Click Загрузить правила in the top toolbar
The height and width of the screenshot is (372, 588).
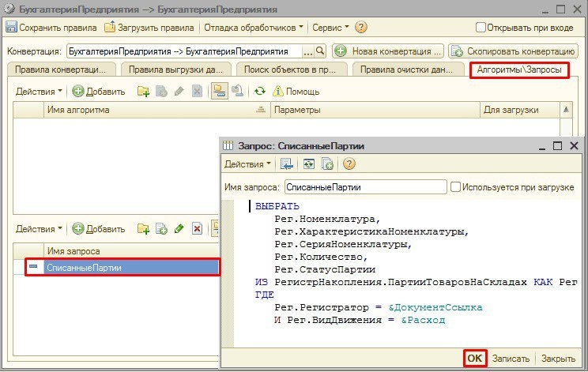click(149, 28)
